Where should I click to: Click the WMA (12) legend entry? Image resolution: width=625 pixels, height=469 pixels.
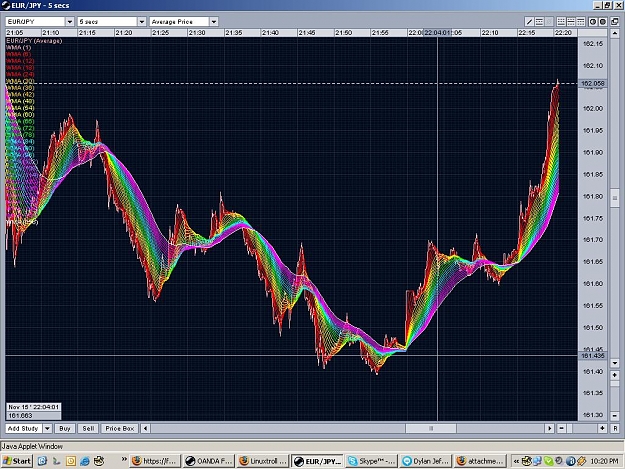pyautogui.click(x=20, y=61)
